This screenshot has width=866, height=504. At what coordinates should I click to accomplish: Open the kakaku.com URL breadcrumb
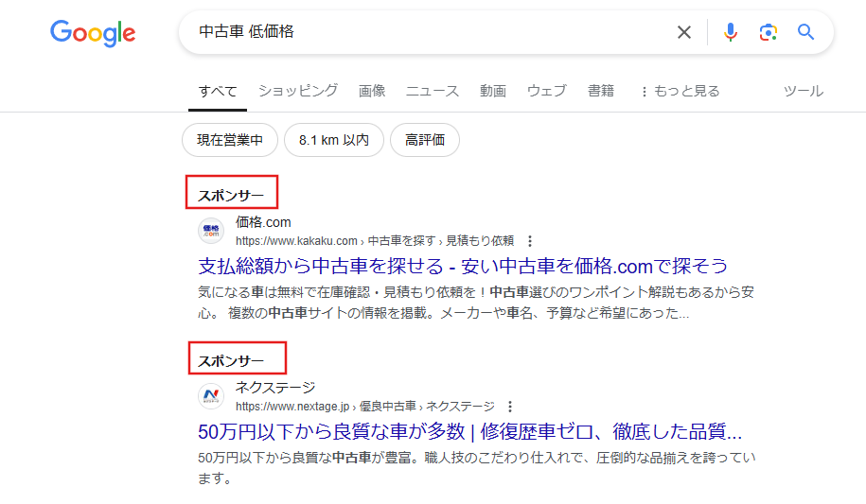tap(375, 241)
